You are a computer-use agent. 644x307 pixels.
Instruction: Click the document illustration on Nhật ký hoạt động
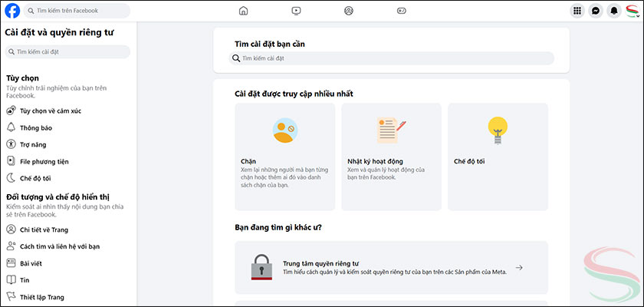391,130
